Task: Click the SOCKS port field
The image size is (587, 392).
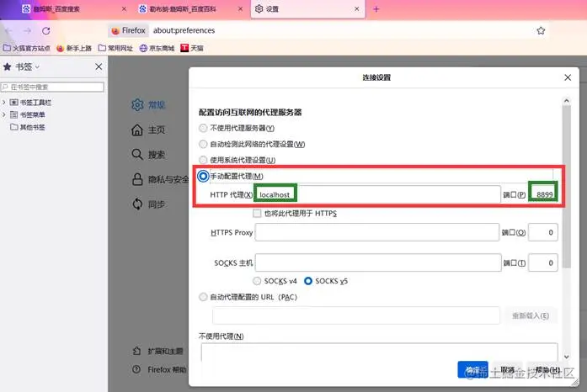Action: pos(543,262)
